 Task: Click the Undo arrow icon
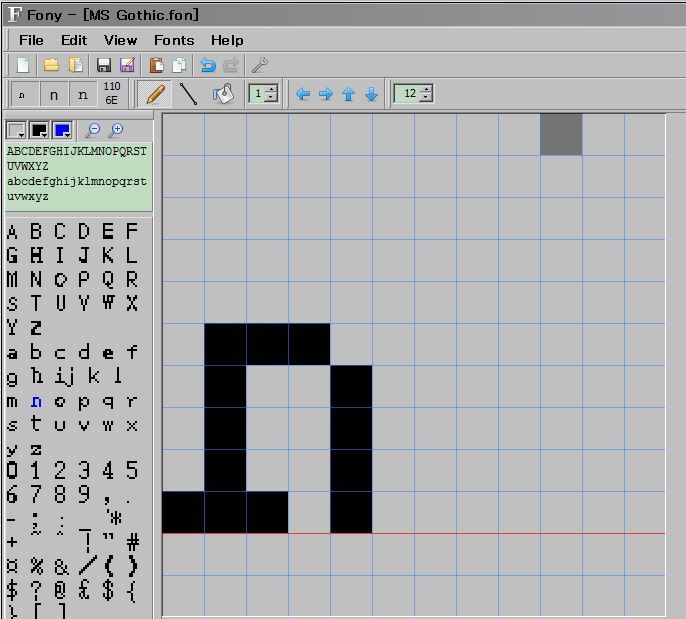(x=207, y=65)
